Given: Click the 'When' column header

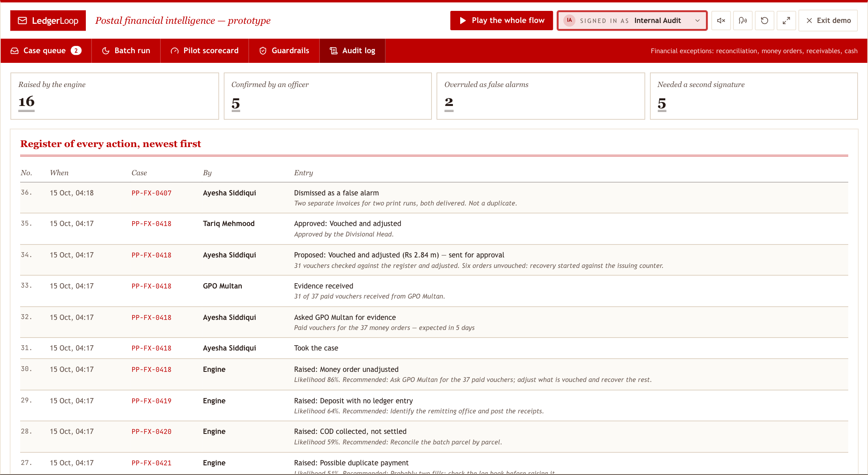Looking at the screenshot, I should [x=59, y=173].
